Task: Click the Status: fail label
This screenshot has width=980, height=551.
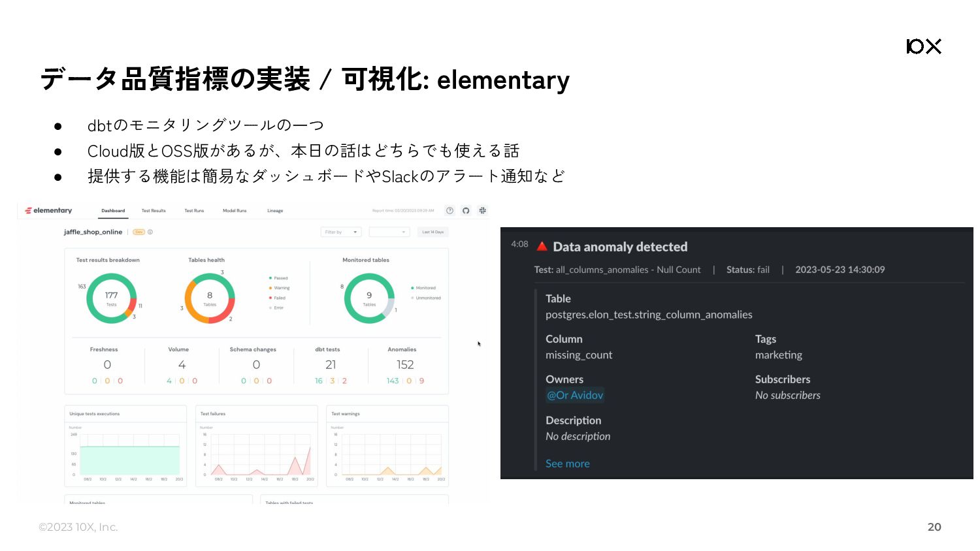Action: (748, 270)
